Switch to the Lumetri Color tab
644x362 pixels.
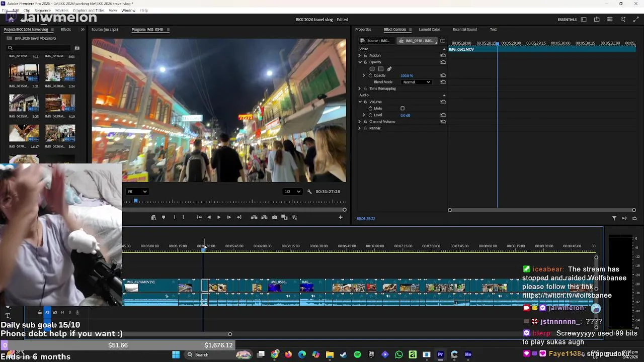tap(429, 29)
